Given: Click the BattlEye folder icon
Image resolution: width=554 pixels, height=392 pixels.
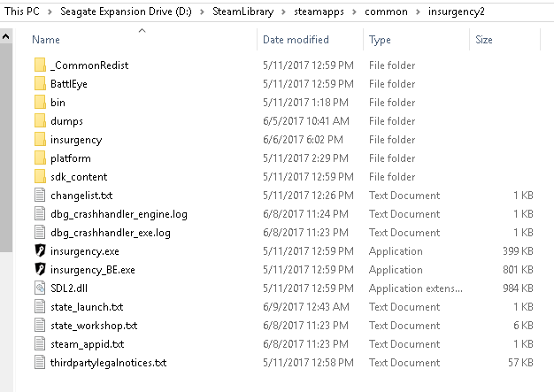Looking at the screenshot, I should coord(39,84).
